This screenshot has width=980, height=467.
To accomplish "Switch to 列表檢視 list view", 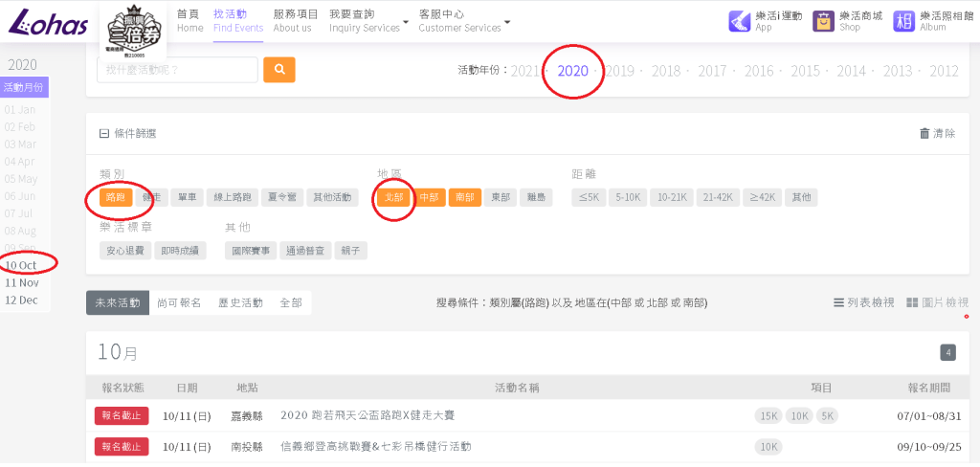I will click(864, 302).
